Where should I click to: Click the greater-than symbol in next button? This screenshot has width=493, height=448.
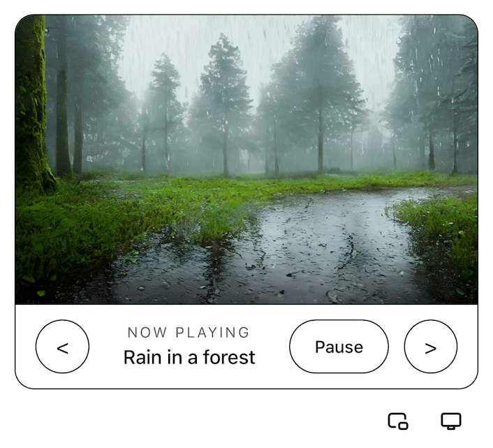point(430,348)
